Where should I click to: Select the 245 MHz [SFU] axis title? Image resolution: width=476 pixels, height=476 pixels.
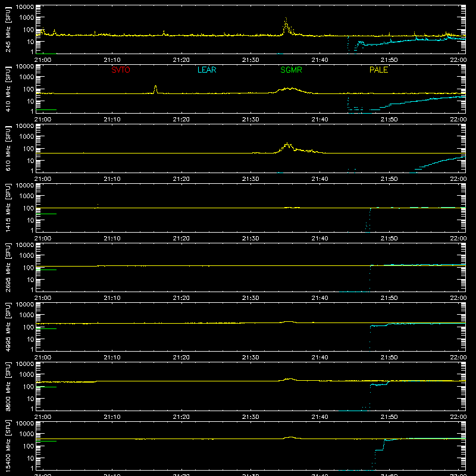pyautogui.click(x=8, y=29)
